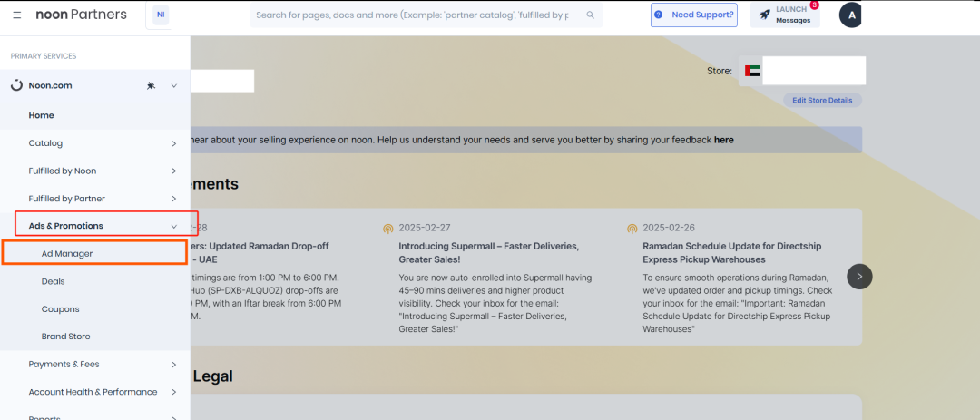Click the Directship pickup timings description
The height and width of the screenshot is (420, 980).
[x=737, y=303]
